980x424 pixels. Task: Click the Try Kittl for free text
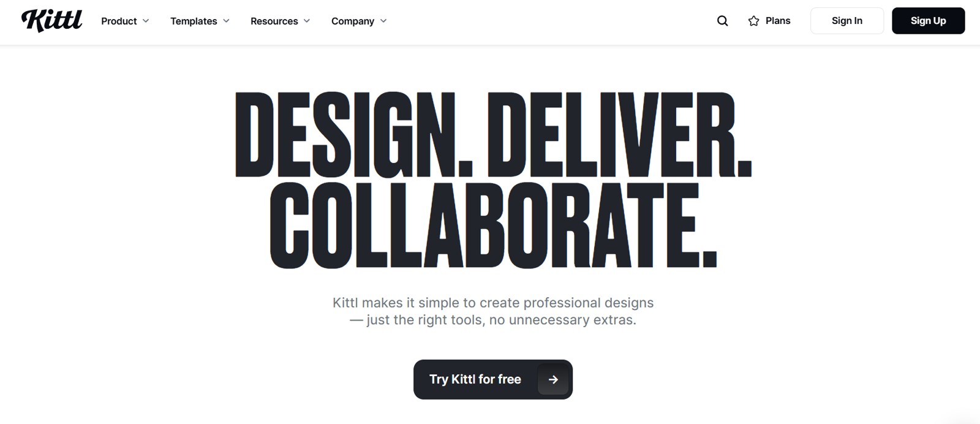tap(475, 379)
